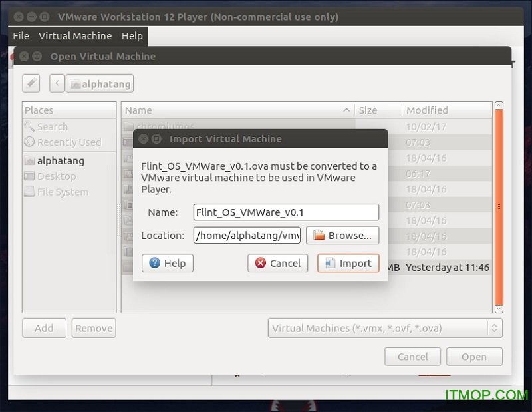Click the back arrow in the path bar

(x=57, y=83)
